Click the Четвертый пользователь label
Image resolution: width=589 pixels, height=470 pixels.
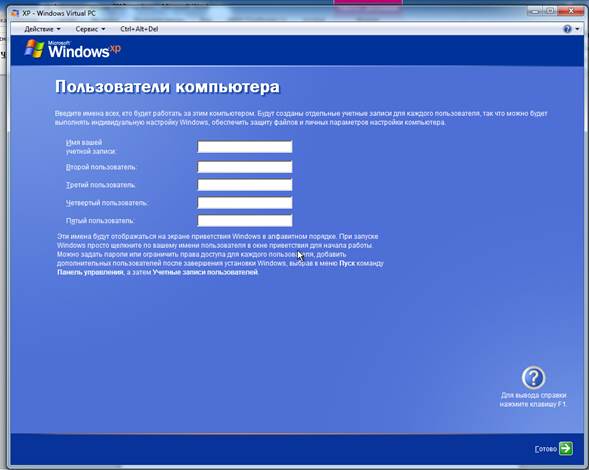coord(107,203)
